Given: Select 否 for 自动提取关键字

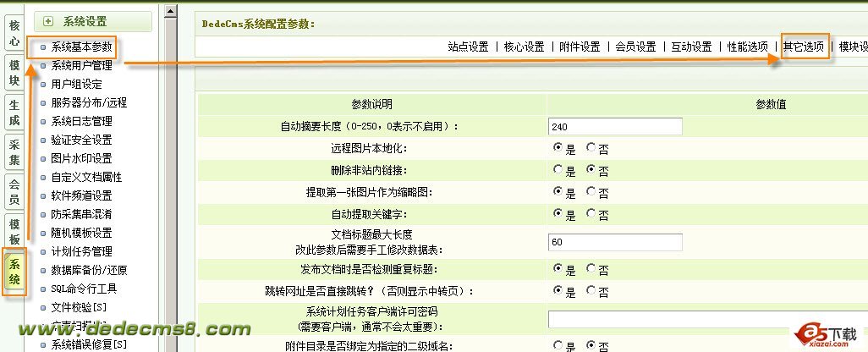Looking at the screenshot, I should 591,214.
